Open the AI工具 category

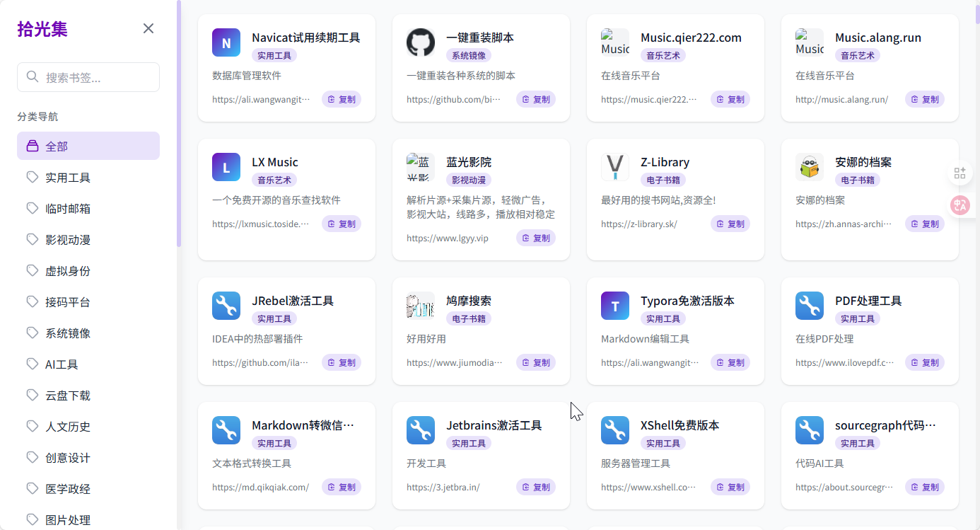click(x=88, y=364)
